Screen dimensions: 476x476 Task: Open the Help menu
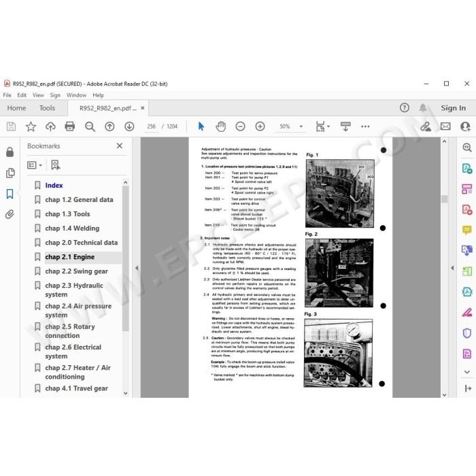(x=98, y=95)
